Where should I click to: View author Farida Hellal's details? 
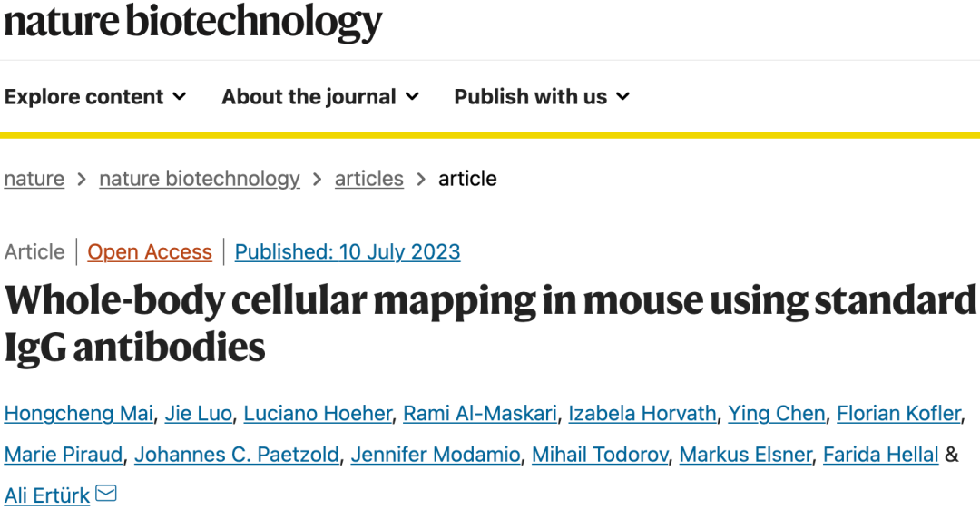(880, 455)
